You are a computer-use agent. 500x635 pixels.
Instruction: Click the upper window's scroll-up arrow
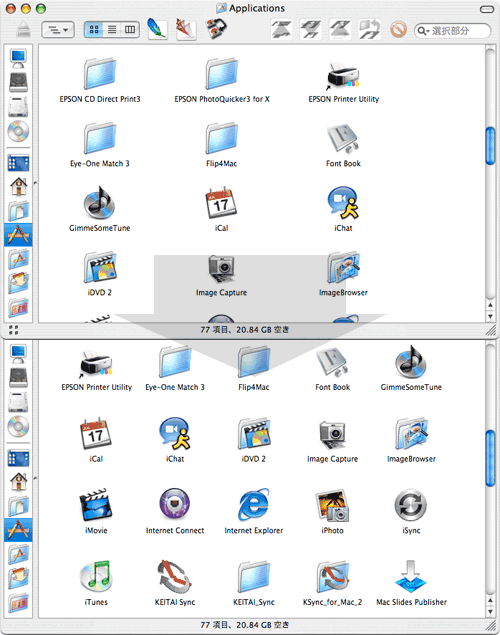click(490, 305)
